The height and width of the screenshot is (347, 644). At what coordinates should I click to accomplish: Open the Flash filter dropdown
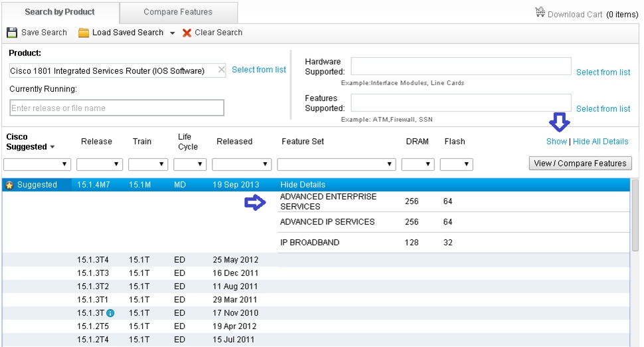(456, 164)
